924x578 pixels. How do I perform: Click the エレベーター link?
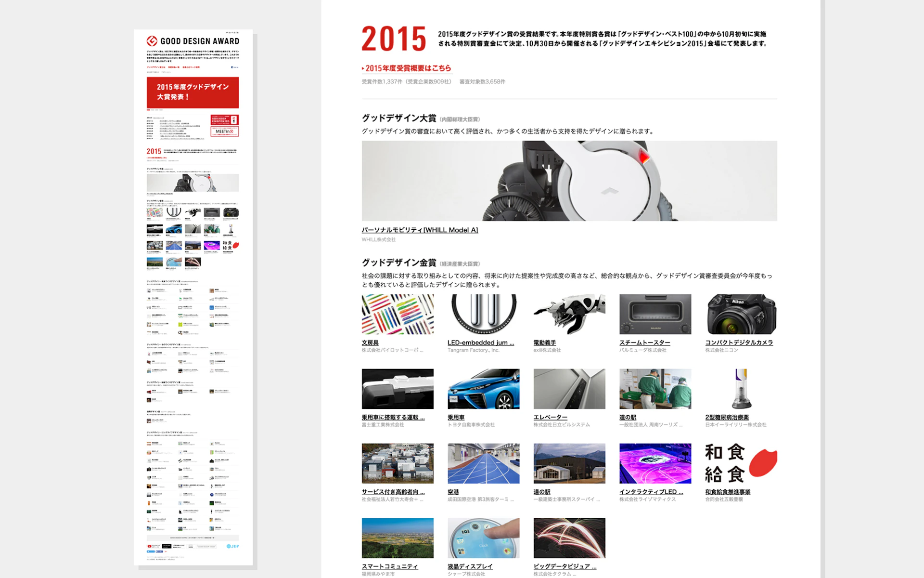pyautogui.click(x=550, y=417)
